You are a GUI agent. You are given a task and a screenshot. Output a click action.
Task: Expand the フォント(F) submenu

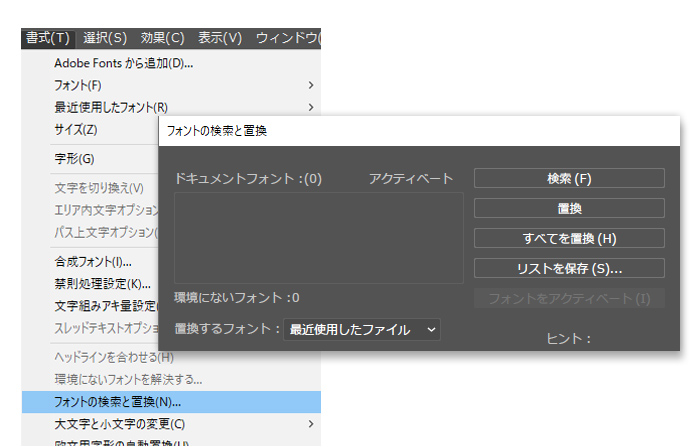pyautogui.click(x=78, y=85)
